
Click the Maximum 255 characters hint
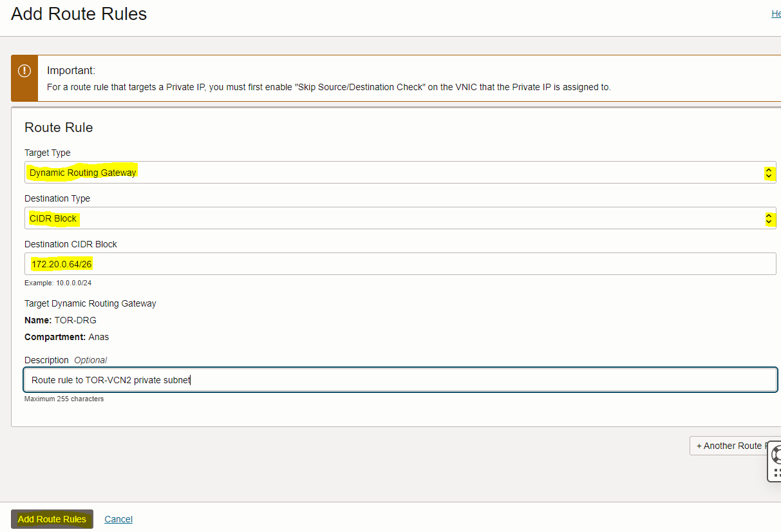pyautogui.click(x=64, y=399)
